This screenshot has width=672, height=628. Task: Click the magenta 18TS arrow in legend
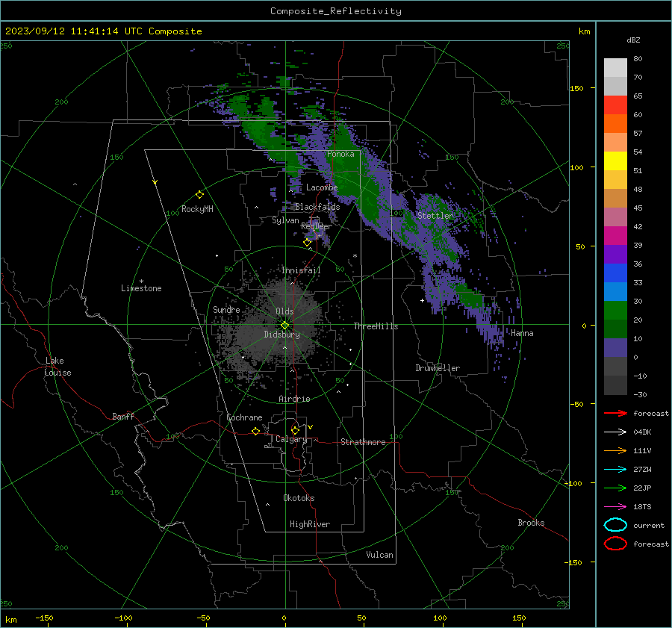pos(615,506)
